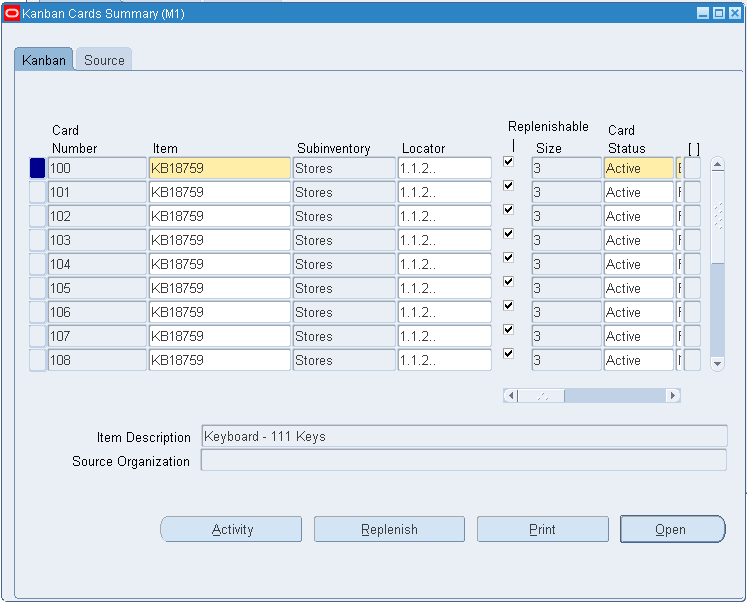747x604 pixels.
Task: Click the vertical scrollbar down arrow
Action: coord(717,363)
